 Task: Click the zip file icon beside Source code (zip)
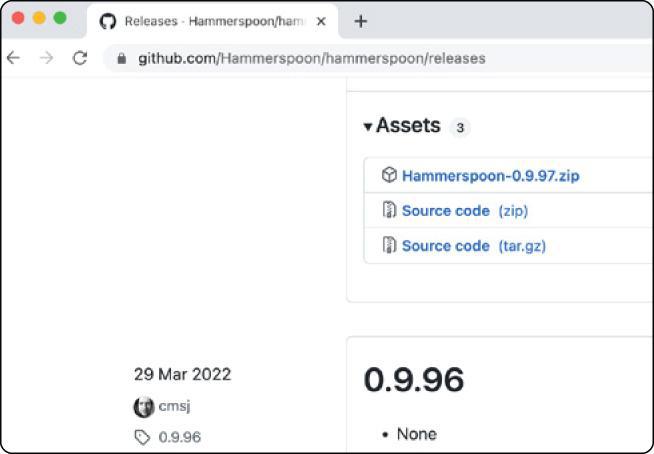(x=389, y=210)
